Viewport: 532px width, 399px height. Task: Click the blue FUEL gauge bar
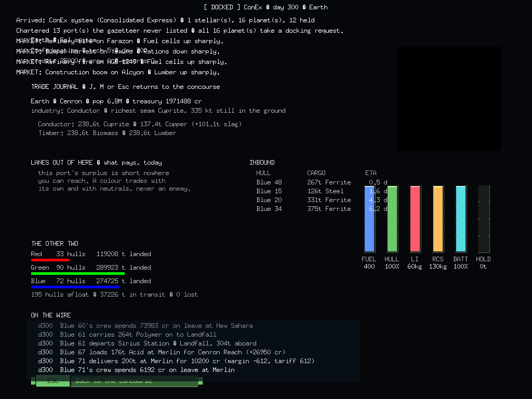(369, 219)
